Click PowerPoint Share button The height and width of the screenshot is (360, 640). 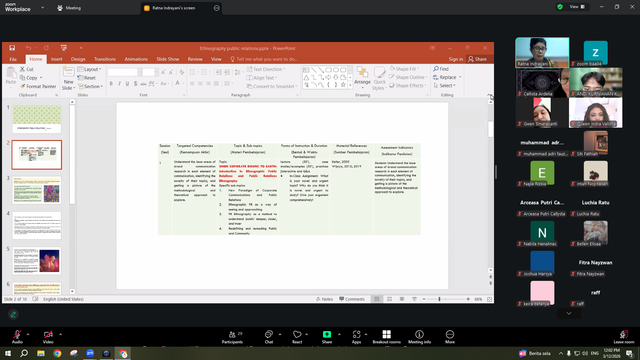[x=478, y=59]
